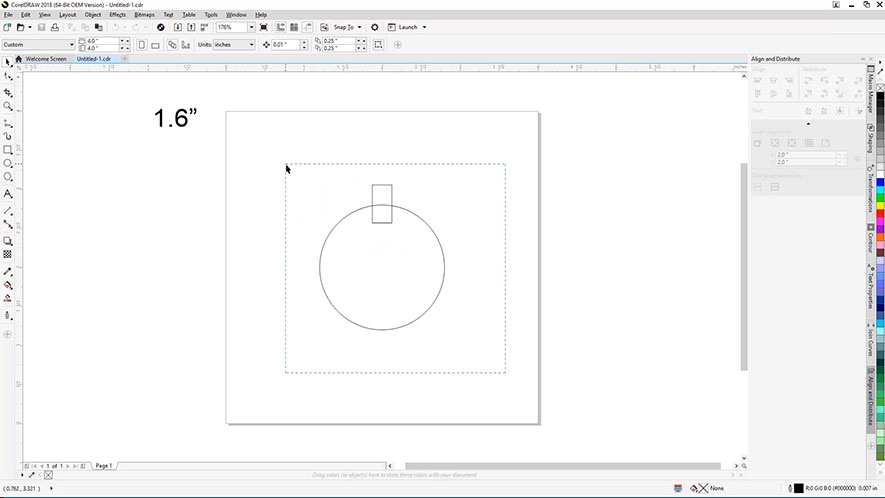Screen dimensions: 885x498
Task: Open the Transformations docker tab
Action: point(870,187)
